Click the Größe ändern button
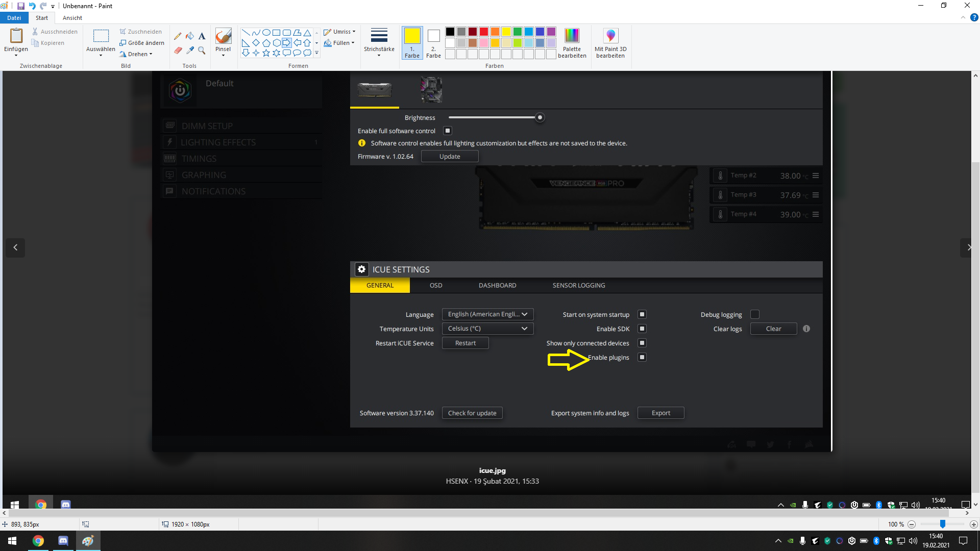This screenshot has width=980, height=551. 142,43
